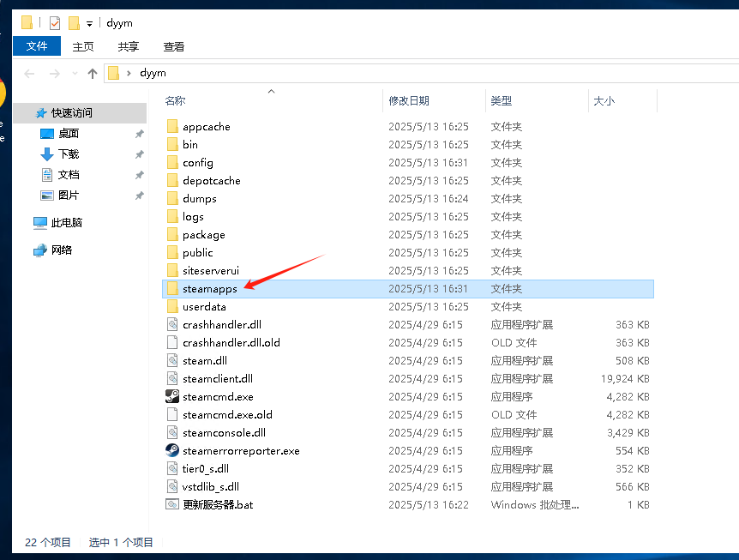Click the pin icon next to 文档
Image resolution: width=739 pixels, height=560 pixels.
[x=140, y=175]
